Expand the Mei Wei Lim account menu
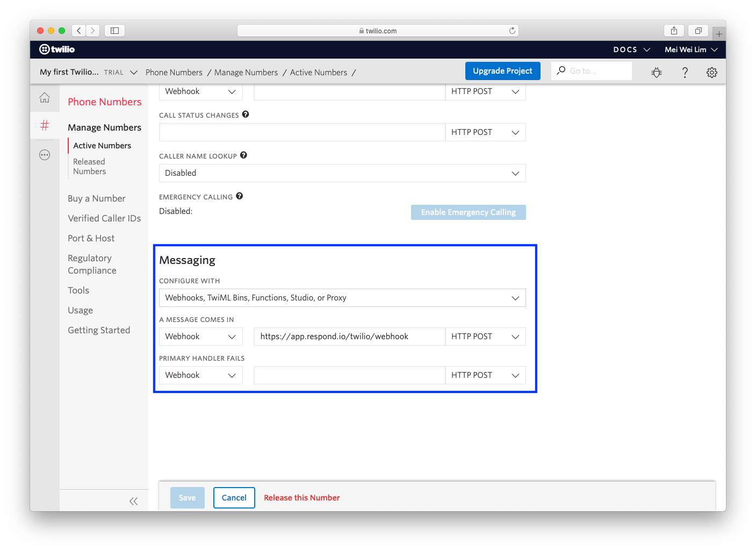 (x=691, y=49)
